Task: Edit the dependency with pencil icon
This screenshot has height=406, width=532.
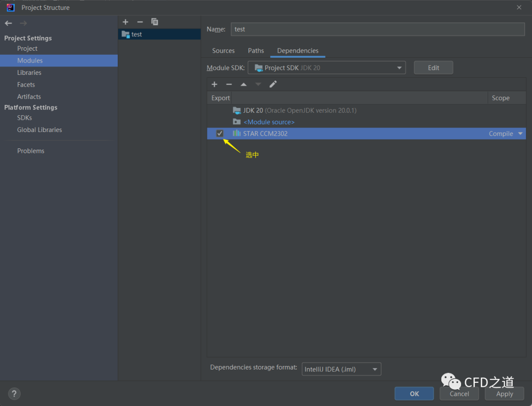Action: pos(273,84)
